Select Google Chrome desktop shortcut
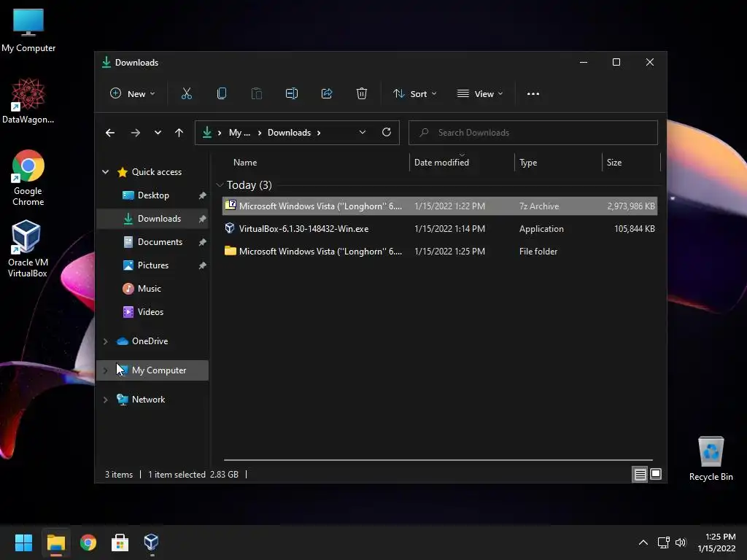The image size is (747, 560). point(28,178)
